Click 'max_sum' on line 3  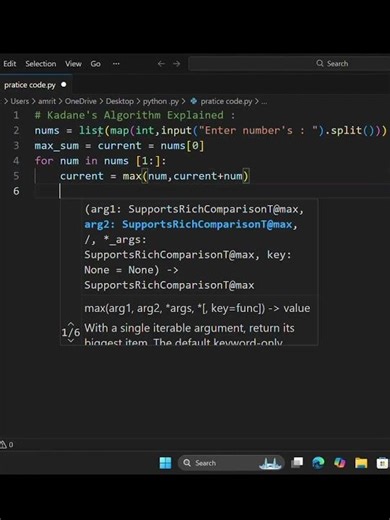[x=57, y=146]
